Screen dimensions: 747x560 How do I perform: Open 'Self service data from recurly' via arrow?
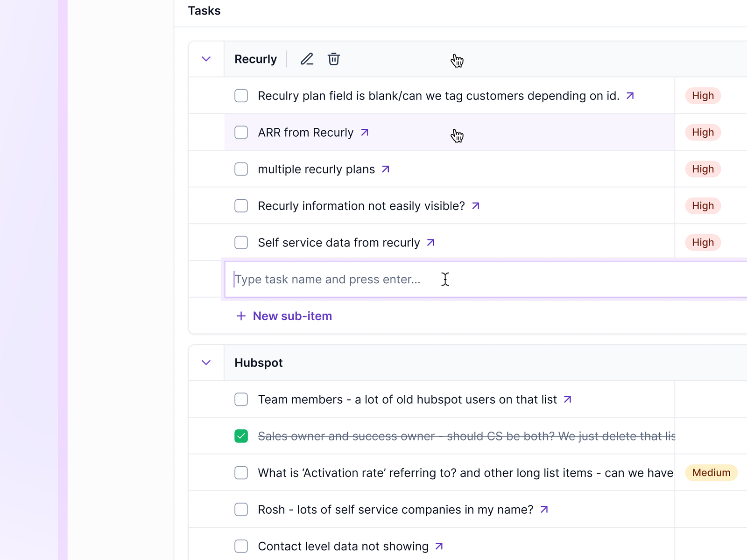coord(430,242)
